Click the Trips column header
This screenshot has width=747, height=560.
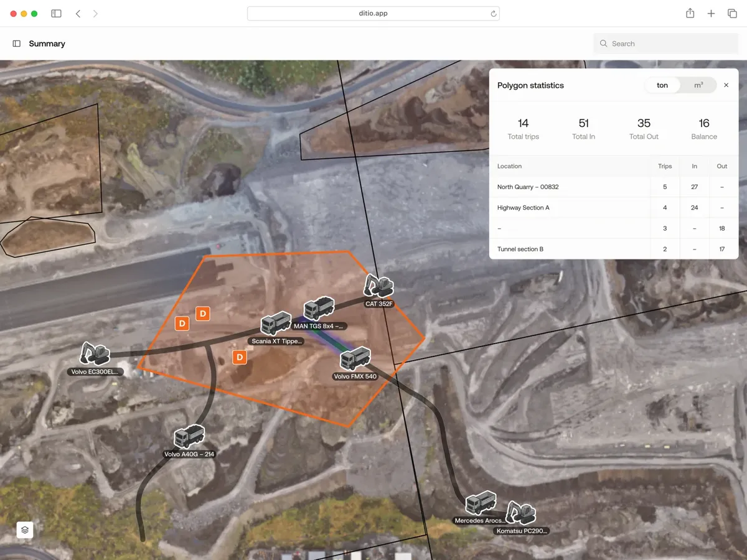click(665, 166)
